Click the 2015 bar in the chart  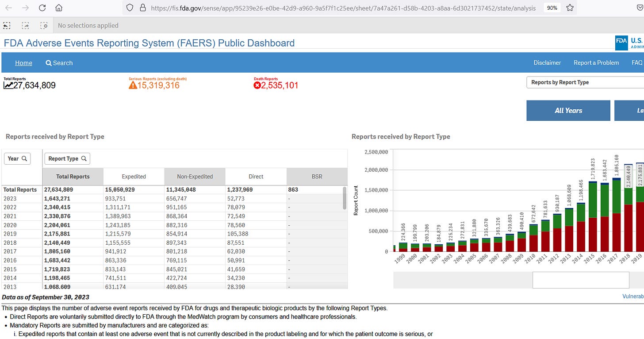[593, 217]
